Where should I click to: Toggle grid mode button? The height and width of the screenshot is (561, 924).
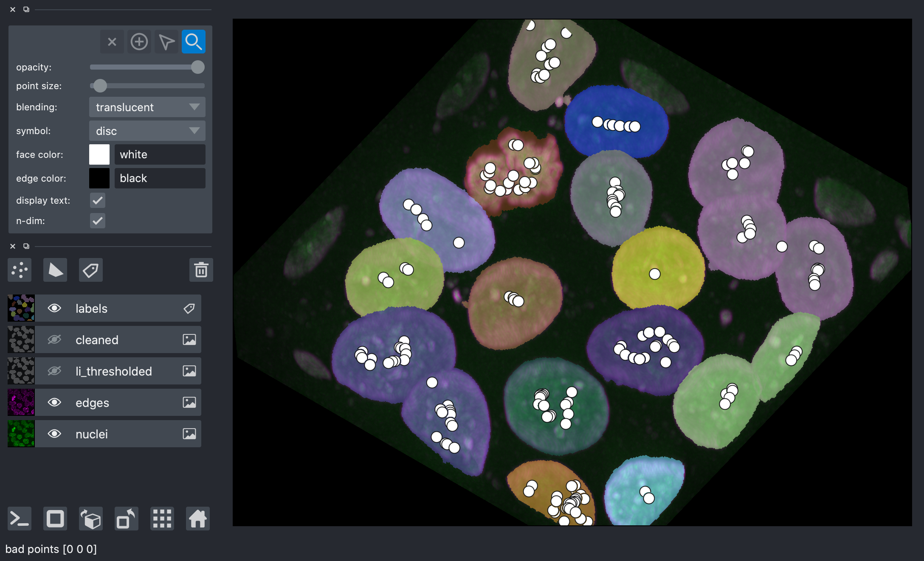point(162,519)
